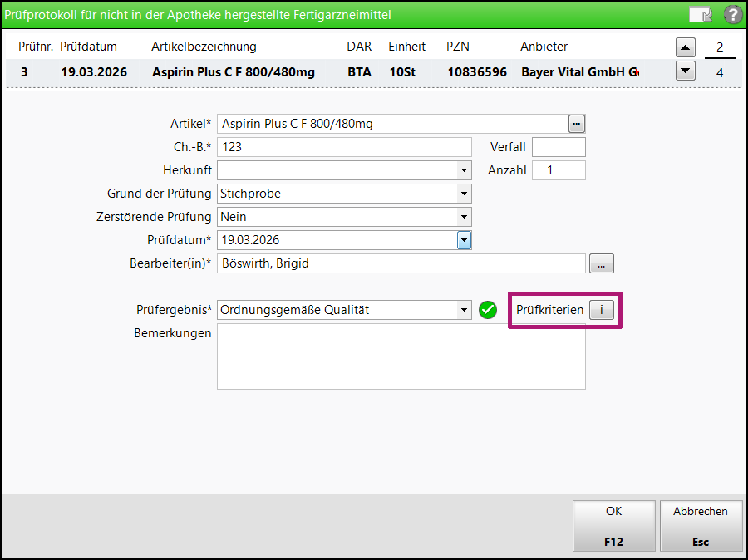Go to next protocol with down arrow

[685, 71]
